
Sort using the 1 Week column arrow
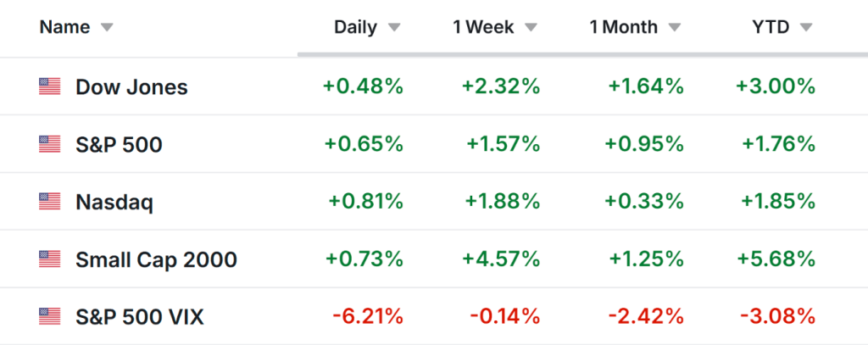click(x=531, y=27)
